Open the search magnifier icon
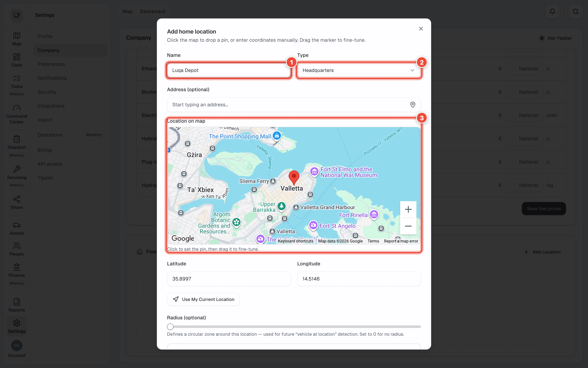This screenshot has width=588, height=368. (x=576, y=11)
